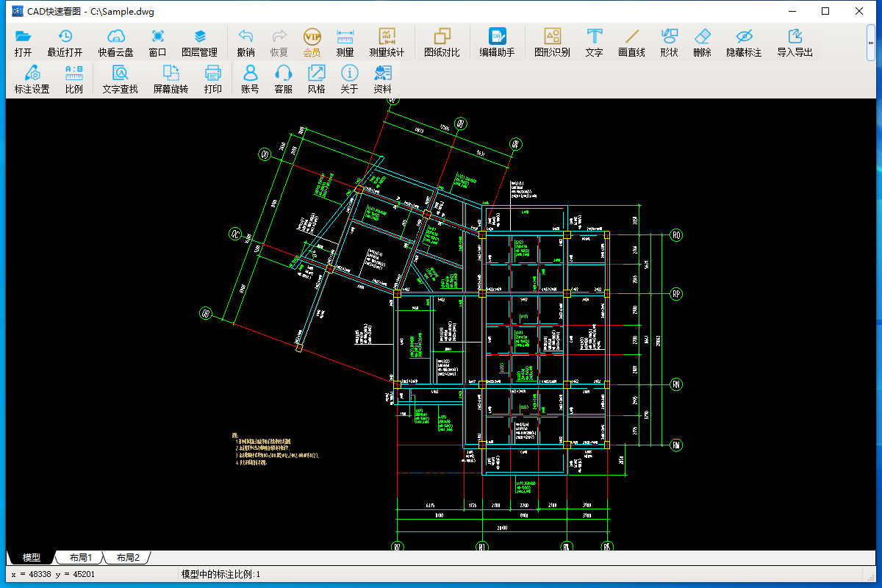Redo with the 恢复 icon
Screen dimensions: 882x588
click(x=279, y=43)
